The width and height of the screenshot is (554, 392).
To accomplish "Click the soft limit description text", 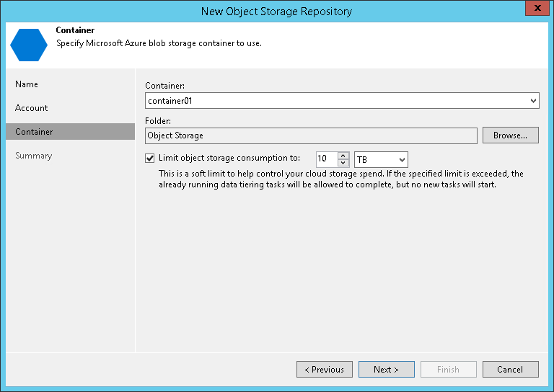I will click(x=340, y=179).
